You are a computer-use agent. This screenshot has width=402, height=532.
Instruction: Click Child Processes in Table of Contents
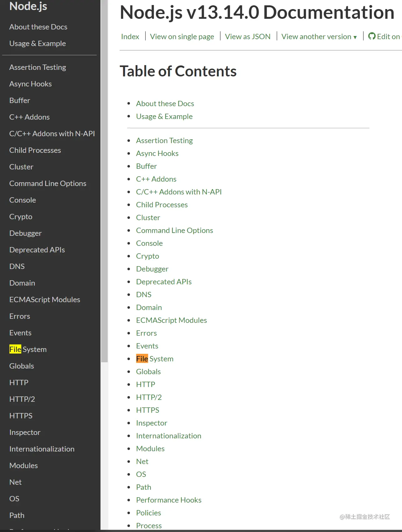point(162,205)
